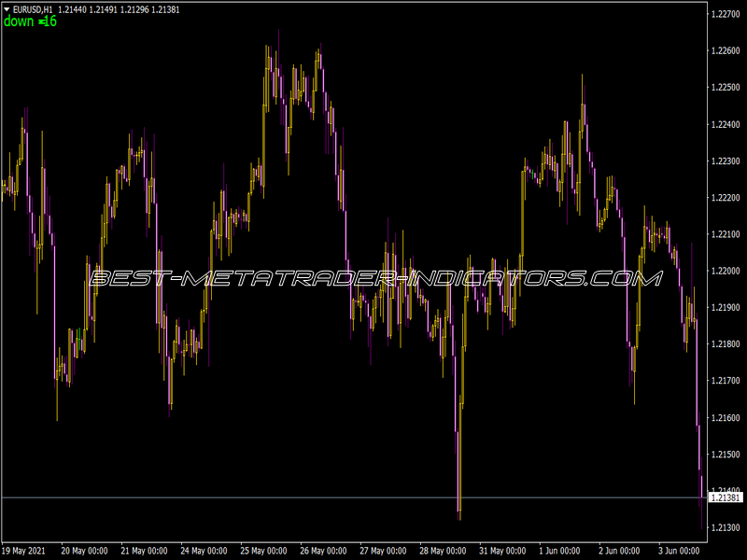The image size is (747, 560).
Task: Click the '24 May 00:00' time axis label
Action: 204,551
